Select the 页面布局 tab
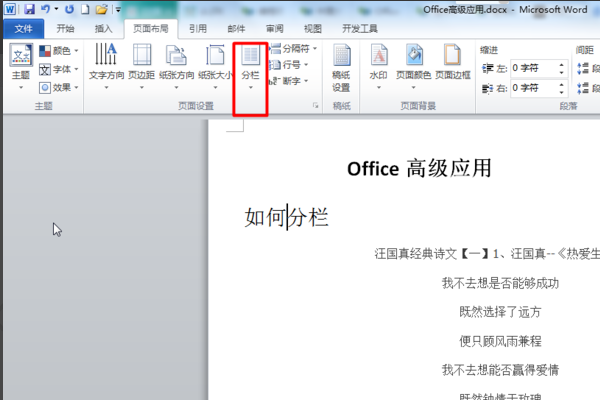The width and height of the screenshot is (600, 400). [151, 29]
